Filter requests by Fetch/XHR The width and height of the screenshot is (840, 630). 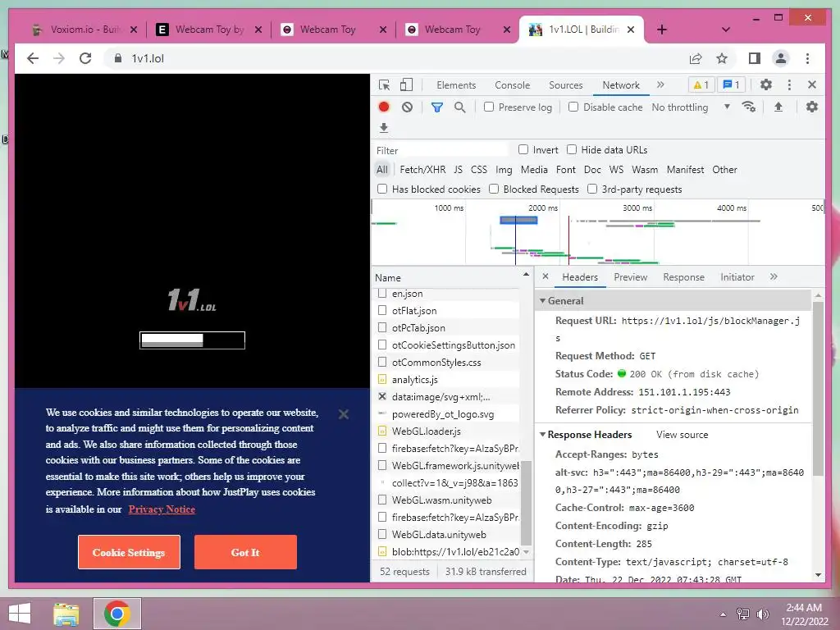[x=422, y=169]
